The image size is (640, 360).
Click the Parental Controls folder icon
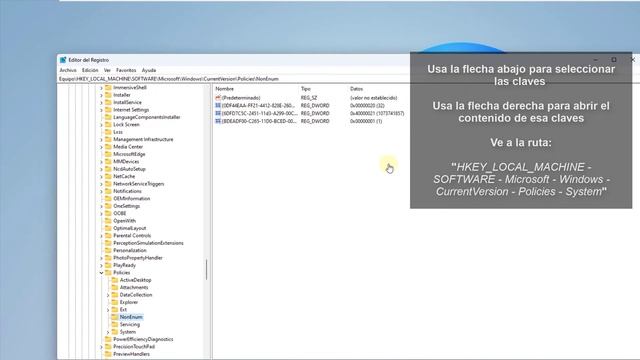(x=108, y=236)
